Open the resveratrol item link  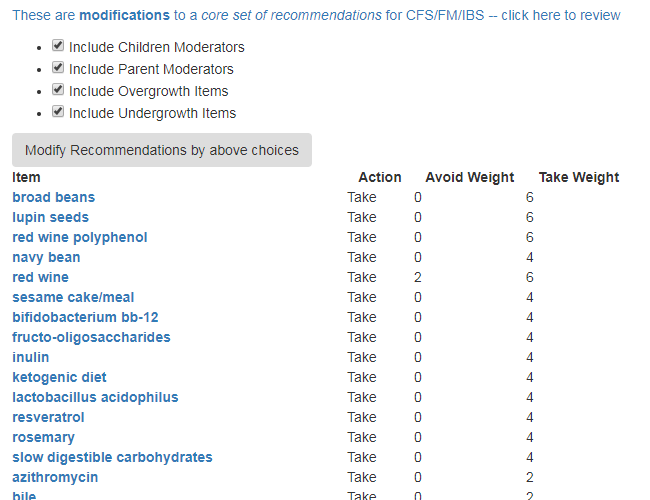tap(48, 417)
